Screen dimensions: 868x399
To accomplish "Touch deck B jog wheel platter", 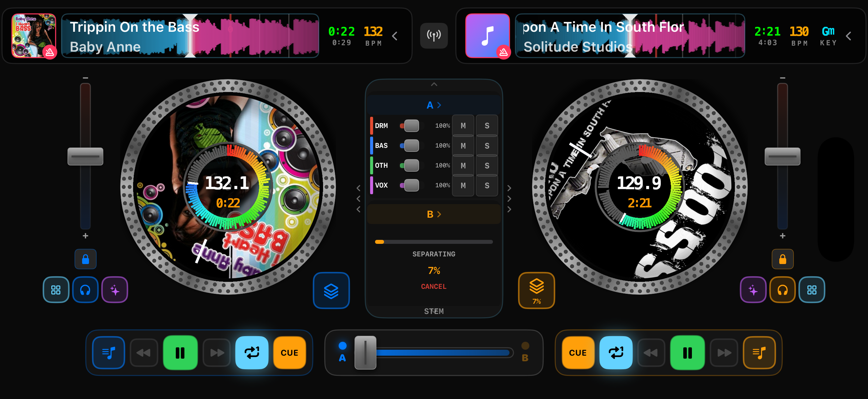I will coord(640,187).
